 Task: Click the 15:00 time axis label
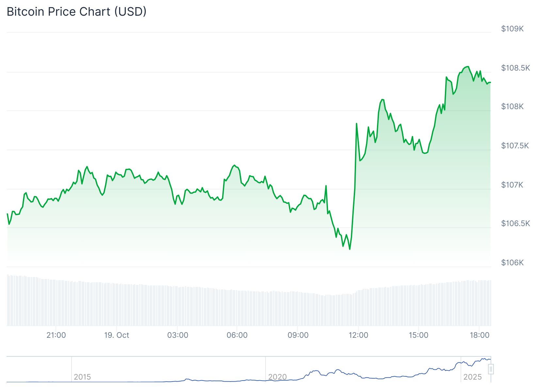click(418, 335)
